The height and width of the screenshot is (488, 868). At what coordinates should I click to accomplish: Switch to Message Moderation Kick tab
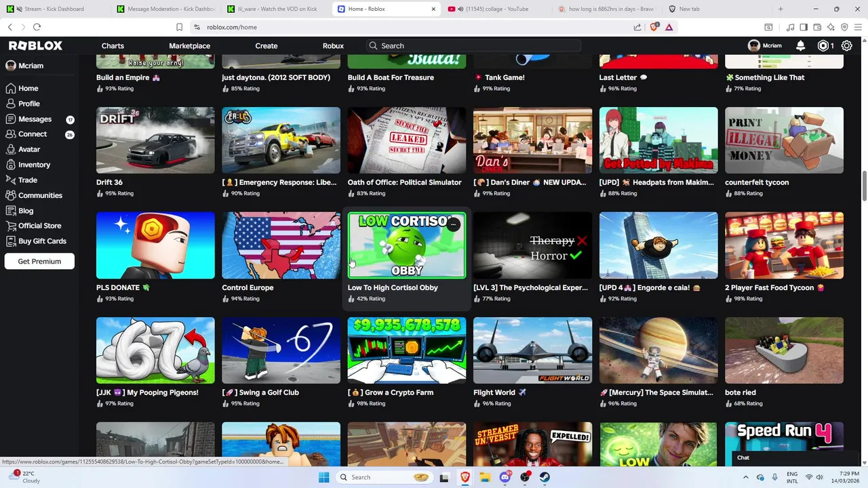[x=165, y=9]
